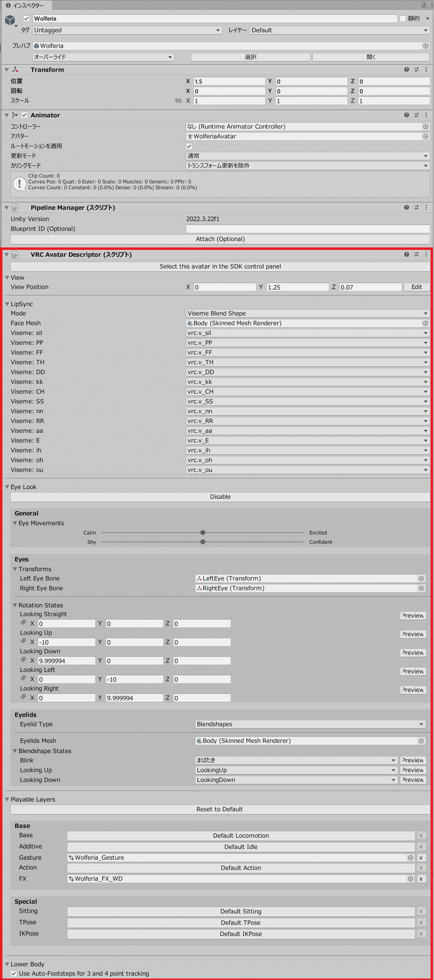The width and height of the screenshot is (434, 980).
Task: Toggle the scale constrain proportions link icon
Action: point(178,101)
